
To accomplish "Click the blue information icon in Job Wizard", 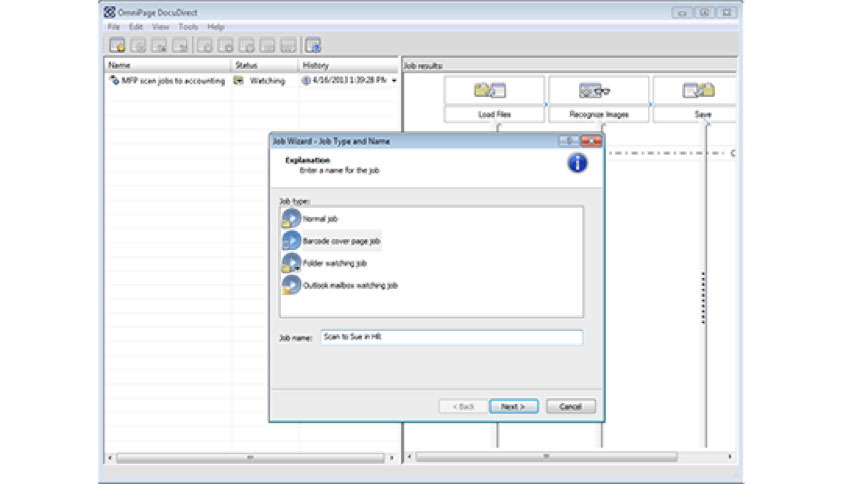I will [x=577, y=163].
